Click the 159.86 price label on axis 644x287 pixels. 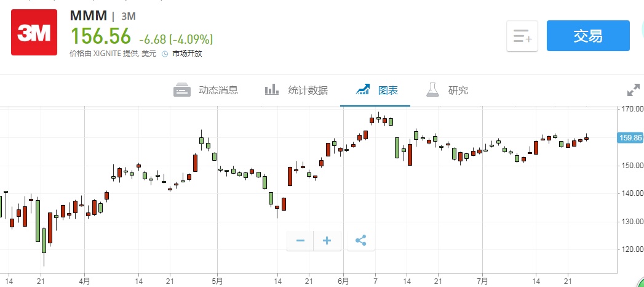coord(630,138)
